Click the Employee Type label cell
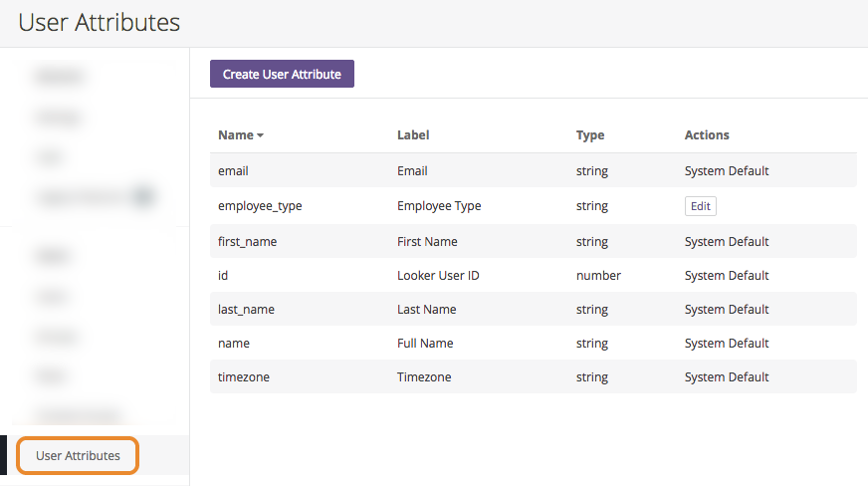This screenshot has height=486, width=868. [x=439, y=206]
